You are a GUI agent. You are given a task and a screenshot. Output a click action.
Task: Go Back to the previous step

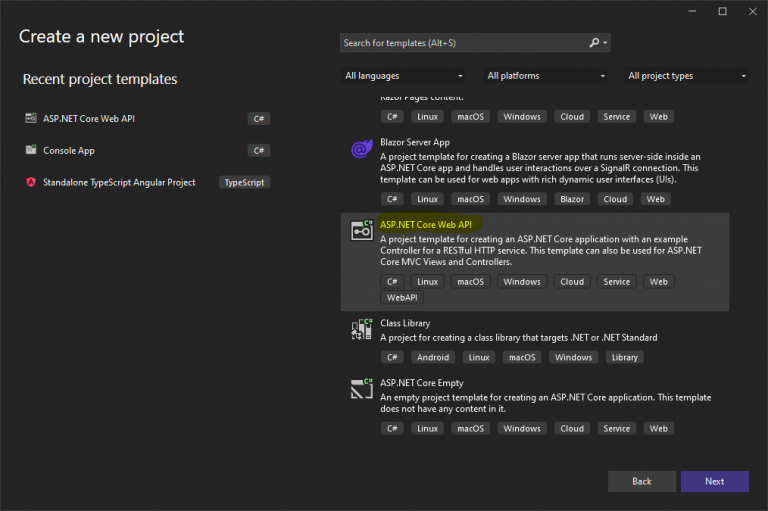641,481
